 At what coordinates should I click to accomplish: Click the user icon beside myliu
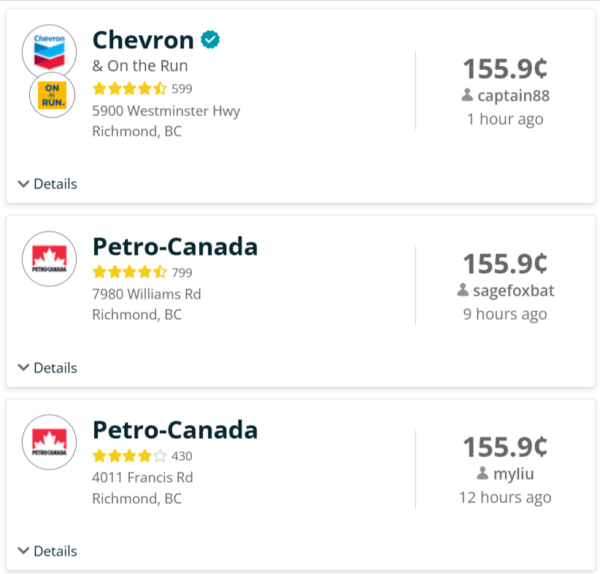point(483,474)
